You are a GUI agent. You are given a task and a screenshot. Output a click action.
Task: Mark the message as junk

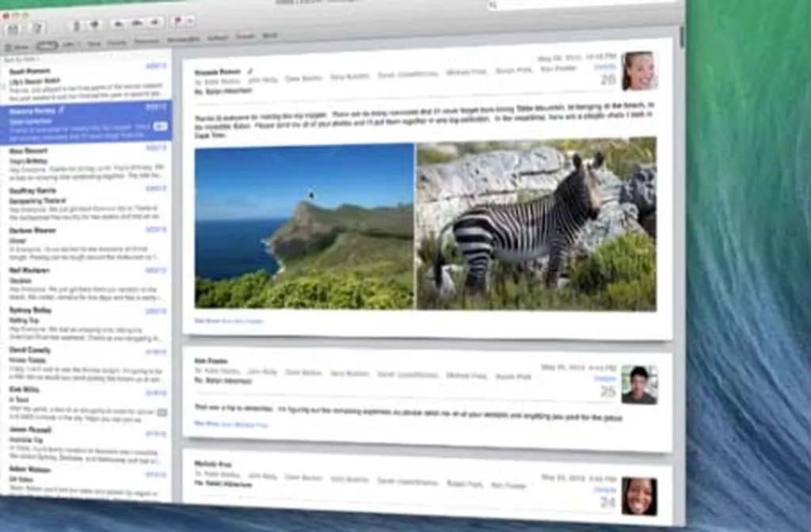(x=94, y=25)
